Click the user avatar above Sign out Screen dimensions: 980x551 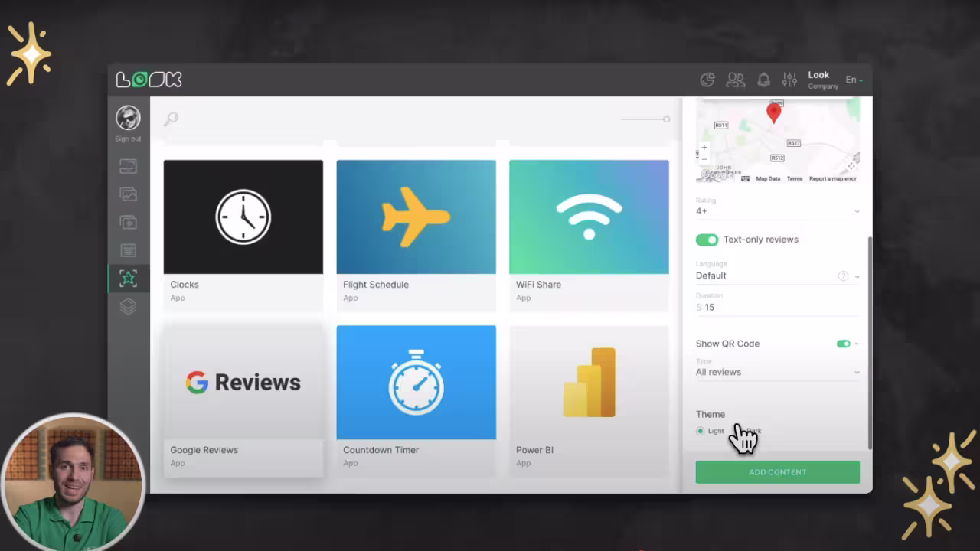(x=128, y=118)
